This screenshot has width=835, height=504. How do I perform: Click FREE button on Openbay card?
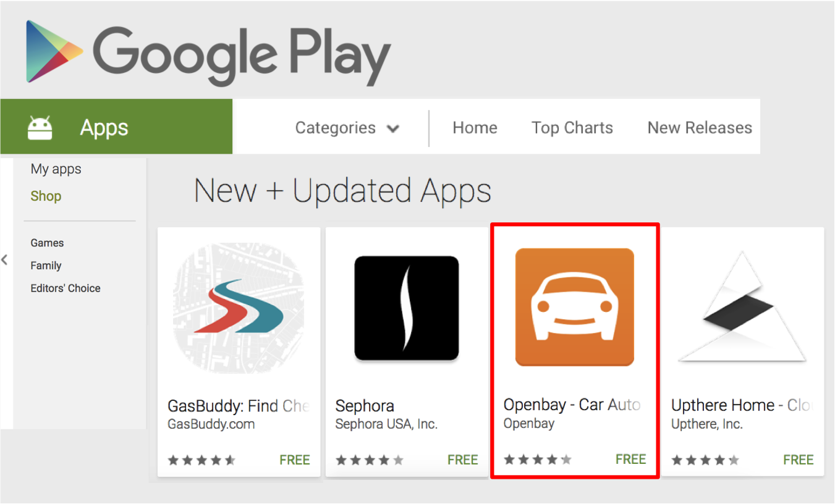click(x=631, y=460)
